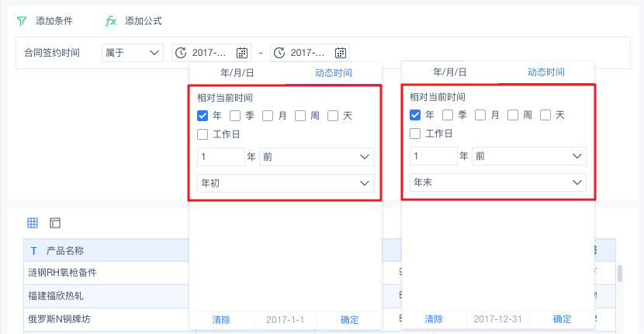Click the 产品名称 column header
This screenshot has height=334, width=644.
click(x=65, y=250)
